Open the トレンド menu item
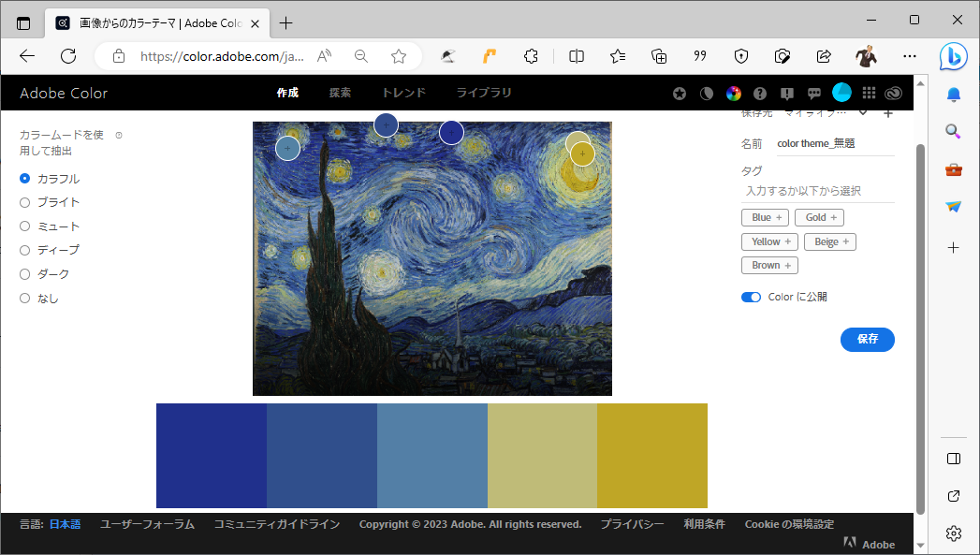The width and height of the screenshot is (980, 555). tap(402, 93)
